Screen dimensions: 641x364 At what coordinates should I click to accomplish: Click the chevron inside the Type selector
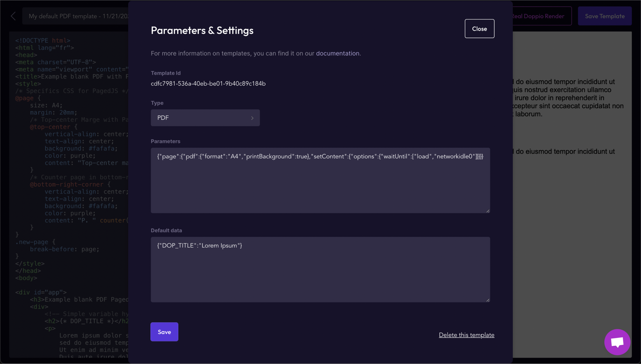pyautogui.click(x=252, y=118)
